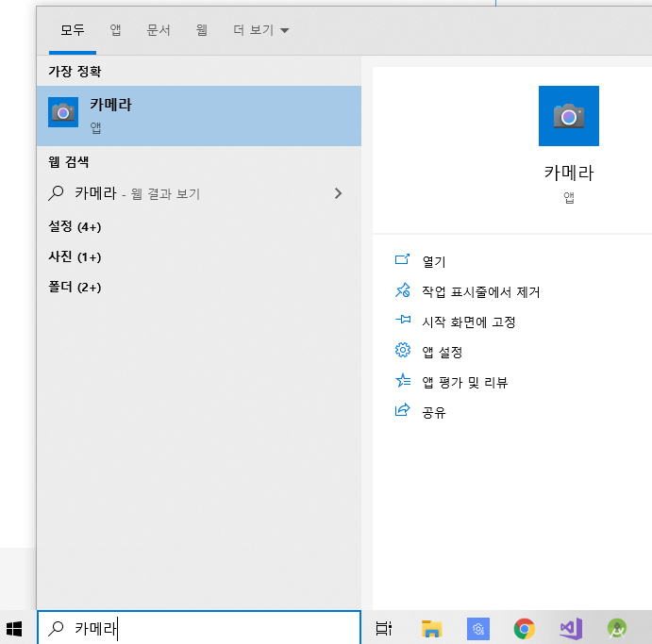Screen dimensions: 652x644
Task: Click the 웹 검색 section heading
Action: 69,161
